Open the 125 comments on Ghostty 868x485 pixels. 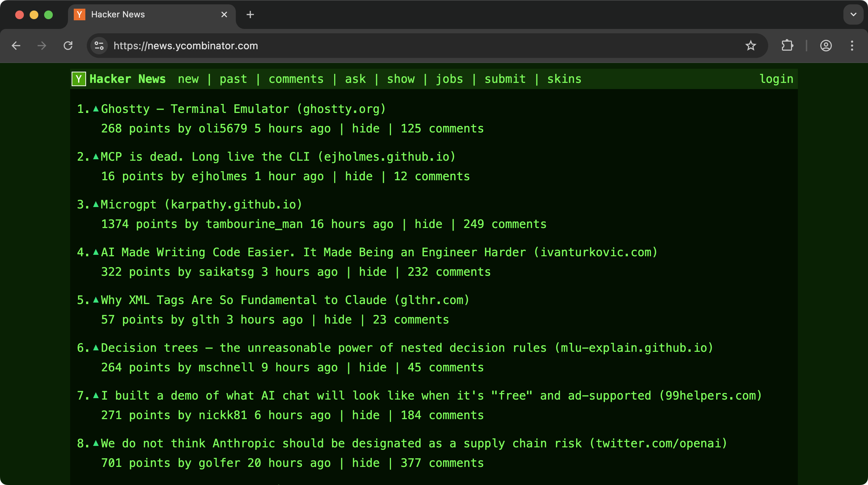[x=442, y=128]
